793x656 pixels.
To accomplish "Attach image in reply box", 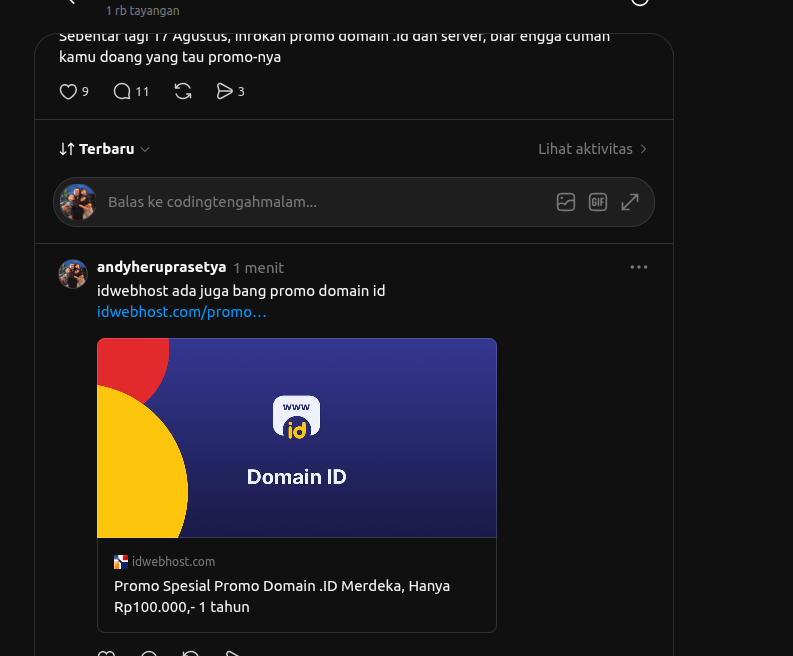I will tap(565, 202).
